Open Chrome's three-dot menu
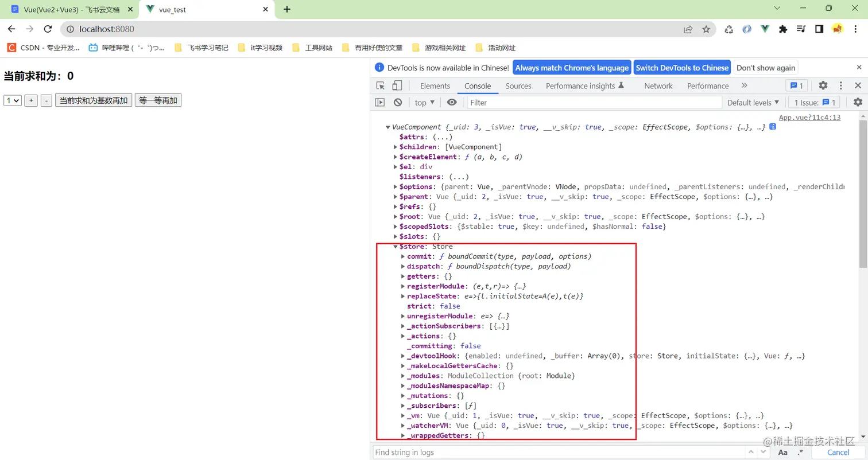Viewport: 868px width, 460px height. pos(855,29)
